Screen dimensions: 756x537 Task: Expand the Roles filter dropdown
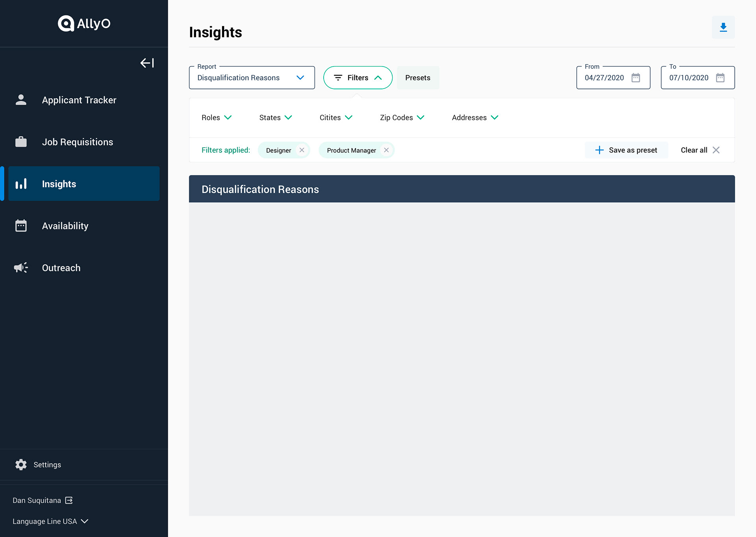tap(217, 118)
